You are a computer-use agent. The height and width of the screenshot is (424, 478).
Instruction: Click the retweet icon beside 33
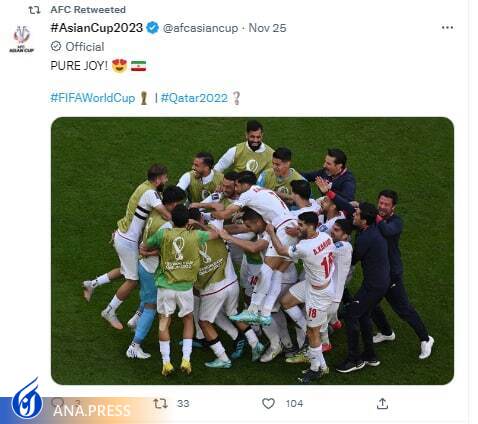(x=160, y=404)
